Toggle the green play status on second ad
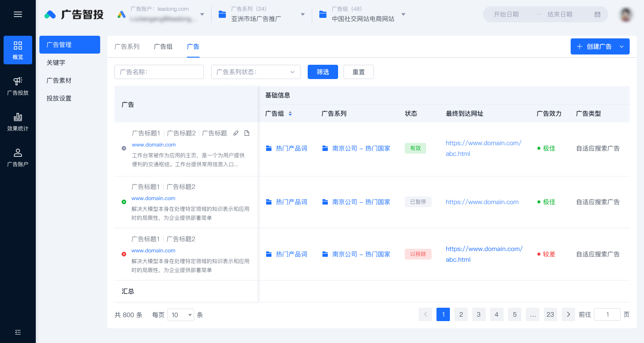644x343 pixels. pyautogui.click(x=124, y=202)
